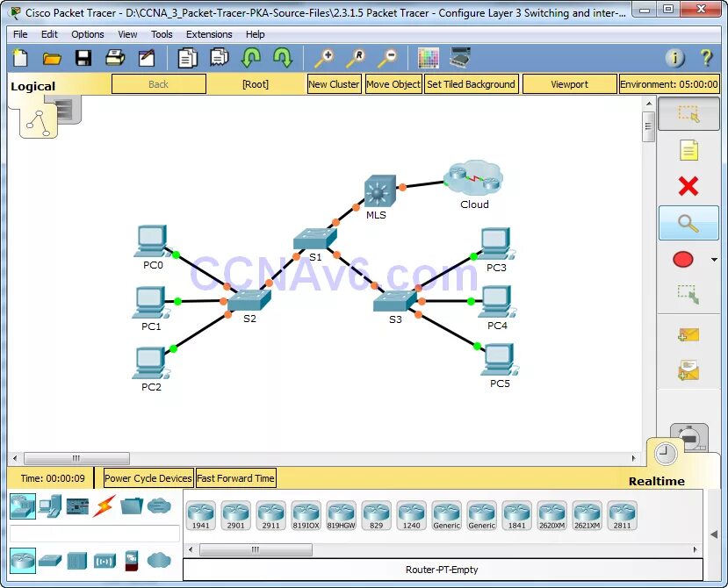Viewport: 728px width, 588px height.
Task: Open the Drawing Palette icon
Action: click(x=428, y=59)
